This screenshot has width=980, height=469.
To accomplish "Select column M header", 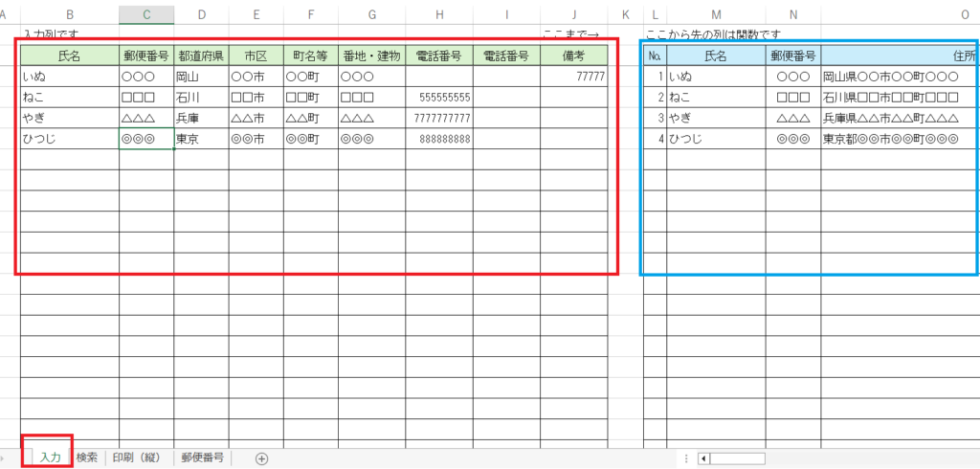I will click(715, 14).
